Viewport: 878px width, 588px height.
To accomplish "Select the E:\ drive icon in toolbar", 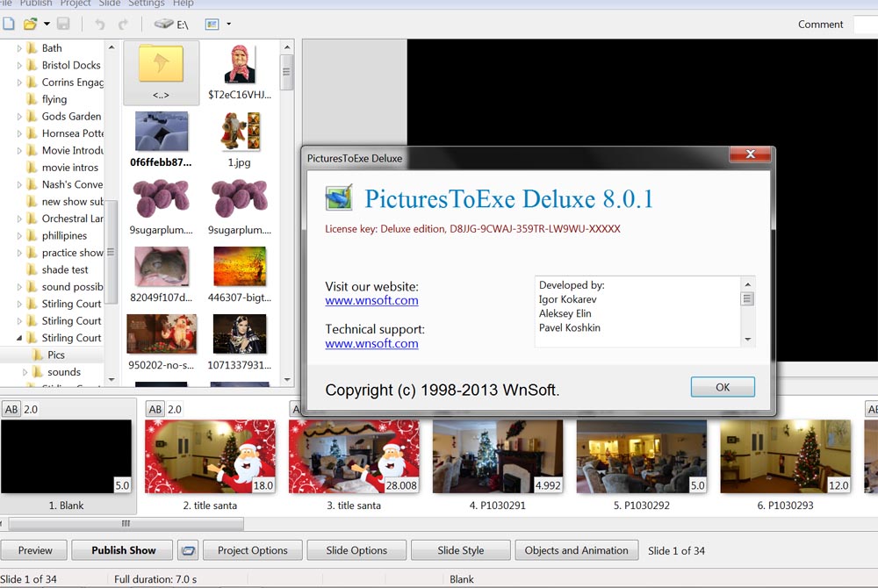I will pos(171,25).
